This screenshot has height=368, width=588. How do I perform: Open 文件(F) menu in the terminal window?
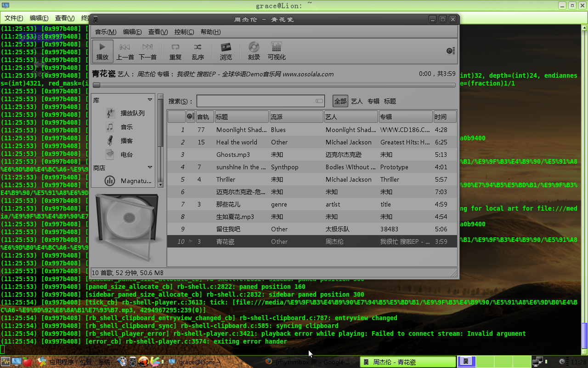(14, 18)
